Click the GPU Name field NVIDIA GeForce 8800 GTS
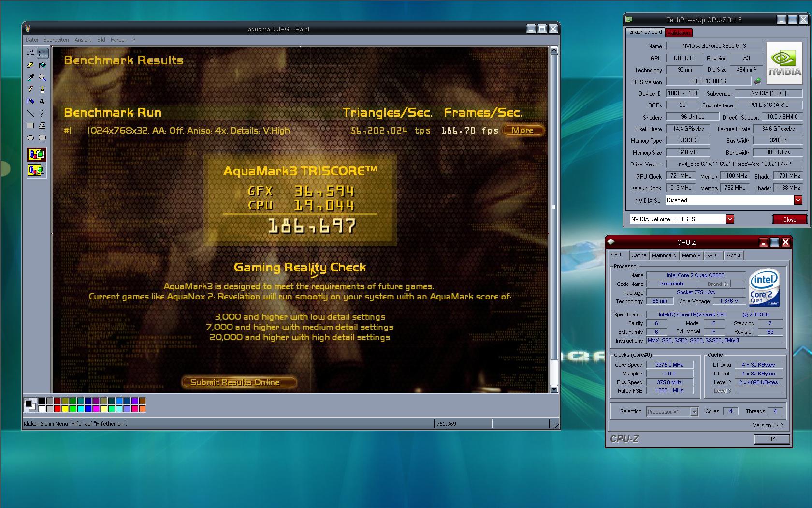 pyautogui.click(x=714, y=46)
